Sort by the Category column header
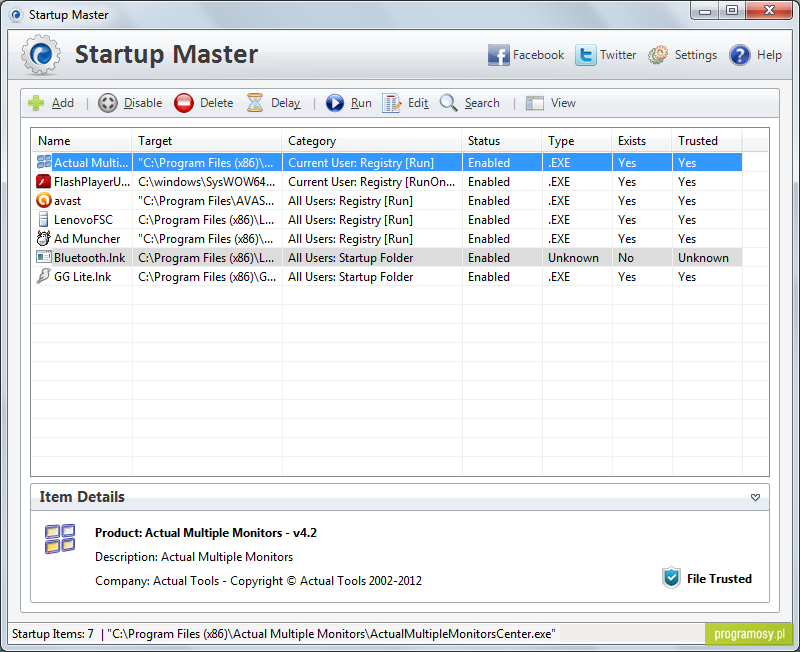The width and height of the screenshot is (800, 652). click(372, 141)
